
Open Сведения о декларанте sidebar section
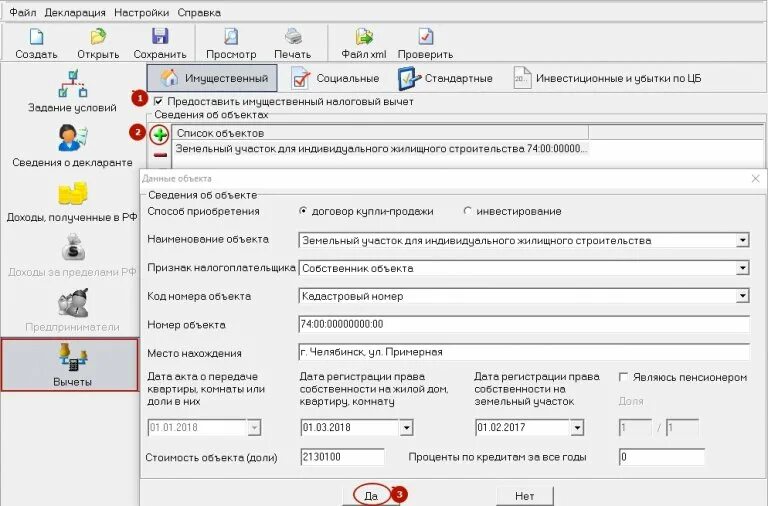(72, 146)
